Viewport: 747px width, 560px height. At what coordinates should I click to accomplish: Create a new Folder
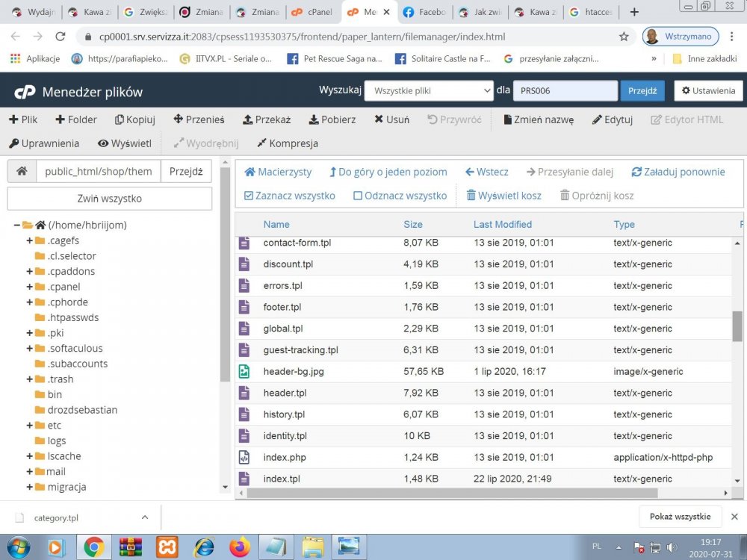tap(76, 119)
